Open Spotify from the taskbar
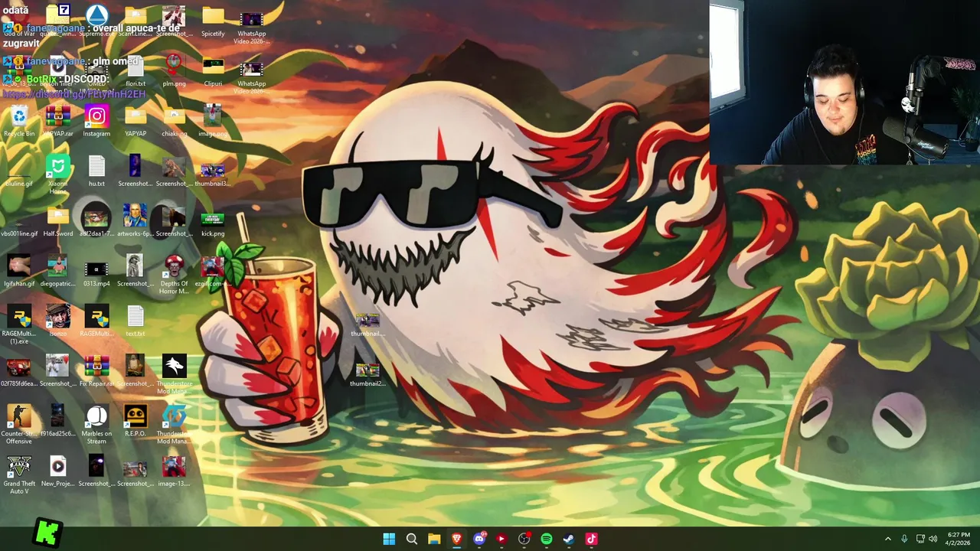The image size is (980, 551). 546,539
